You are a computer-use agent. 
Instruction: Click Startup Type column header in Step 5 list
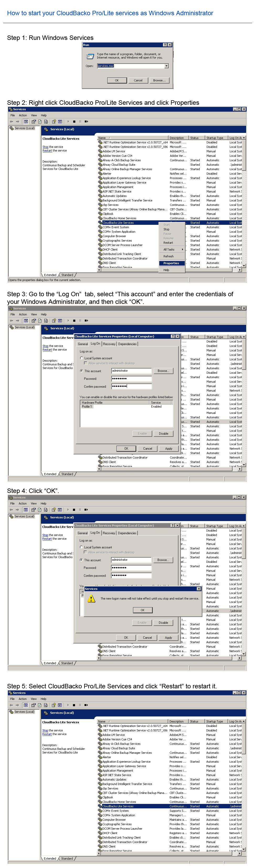(x=216, y=721)
